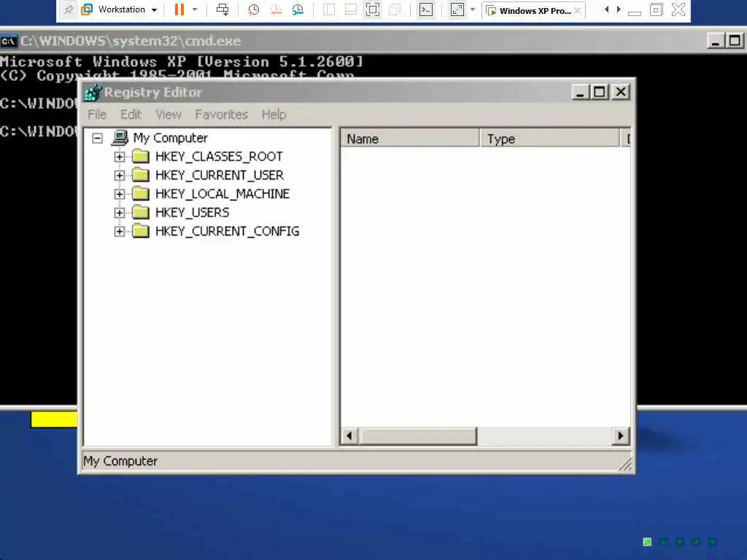Click the Registry Editor title bar icon
This screenshot has height=560, width=747.
(93, 93)
